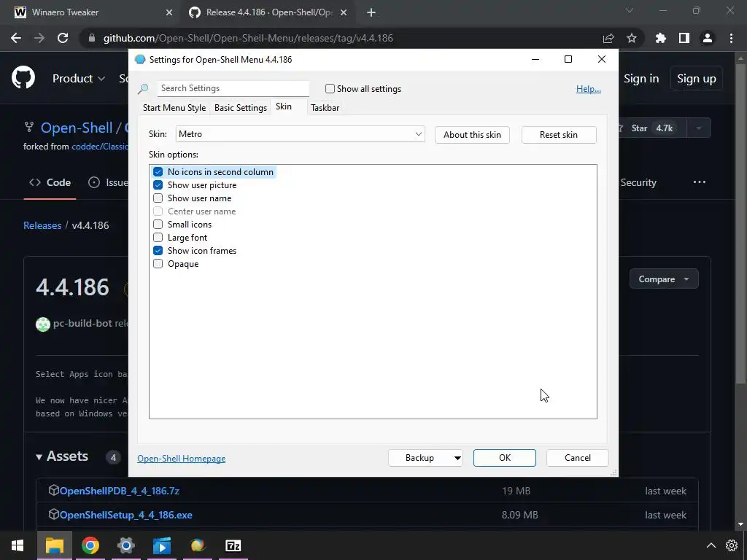Open Product menu on GitHub page
The image size is (747, 560).
pyautogui.click(x=79, y=79)
